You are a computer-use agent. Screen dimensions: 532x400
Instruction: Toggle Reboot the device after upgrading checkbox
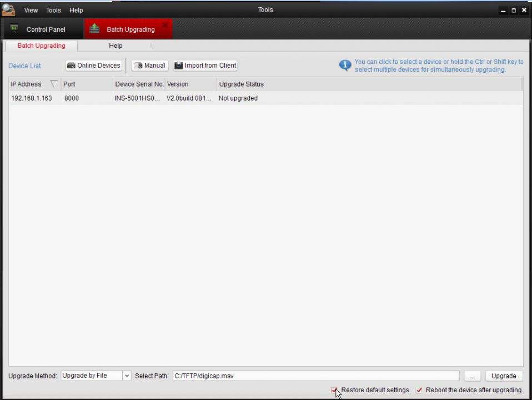point(419,390)
